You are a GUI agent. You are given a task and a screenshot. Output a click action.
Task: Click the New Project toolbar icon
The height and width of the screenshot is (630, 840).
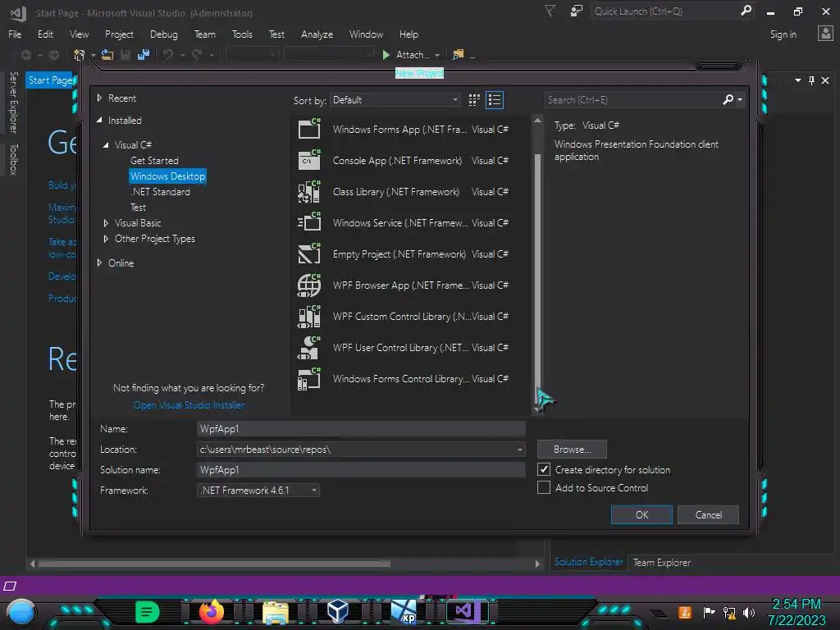(x=80, y=55)
